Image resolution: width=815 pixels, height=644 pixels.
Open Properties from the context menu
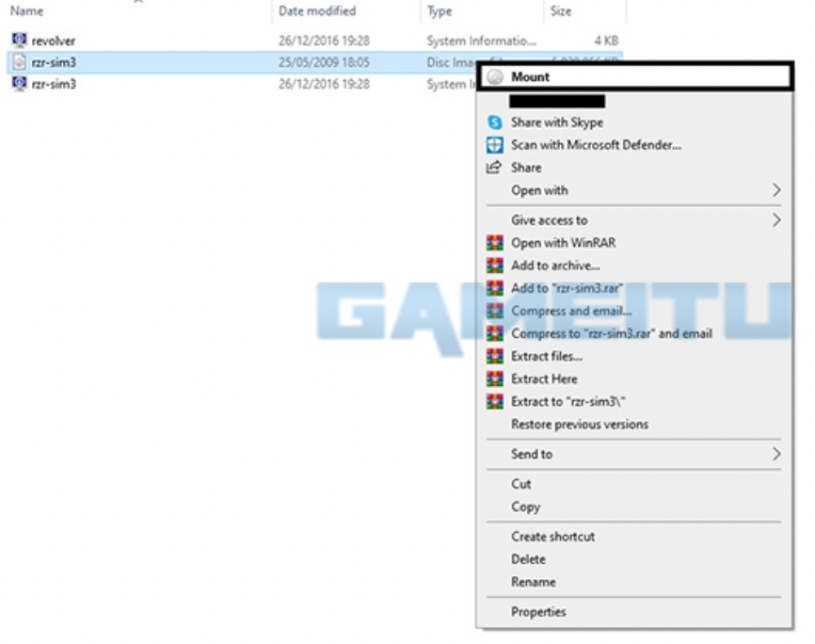tap(538, 612)
